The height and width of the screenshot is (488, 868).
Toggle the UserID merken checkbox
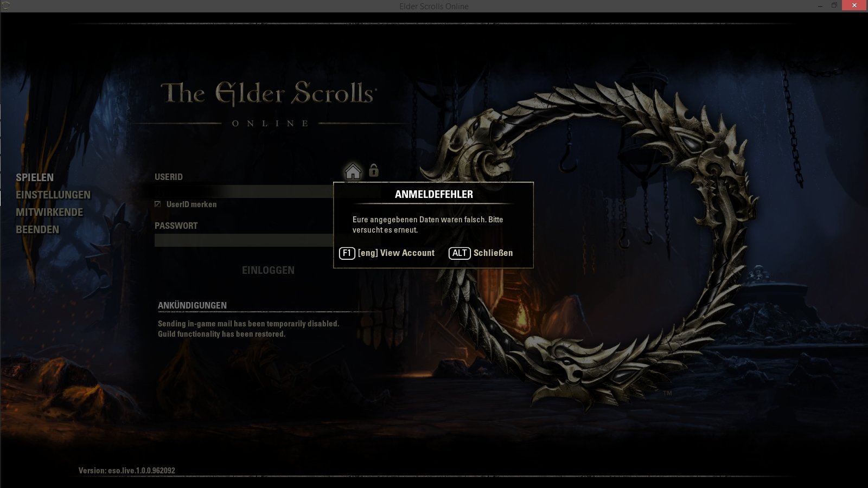(x=158, y=204)
